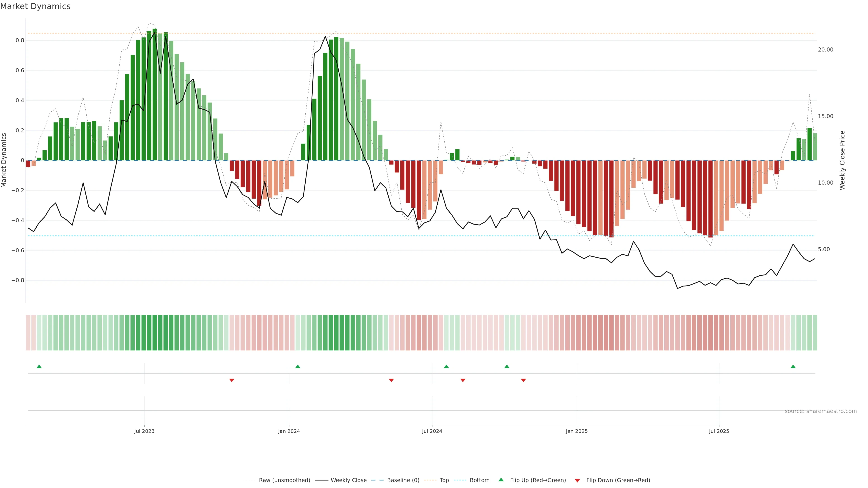The width and height of the screenshot is (868, 488).
Task: Click the rightmost green flip-up triangle marker
Action: 793,366
